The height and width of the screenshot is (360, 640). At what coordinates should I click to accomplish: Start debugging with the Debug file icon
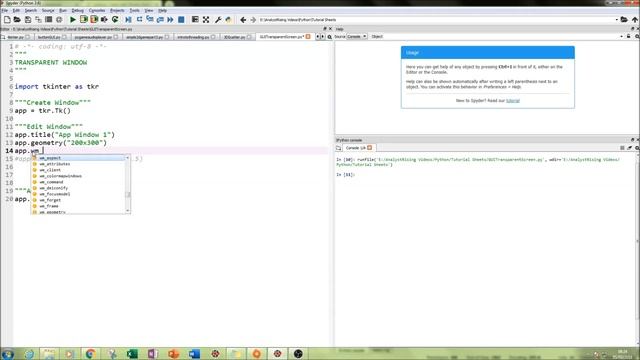pos(129,20)
